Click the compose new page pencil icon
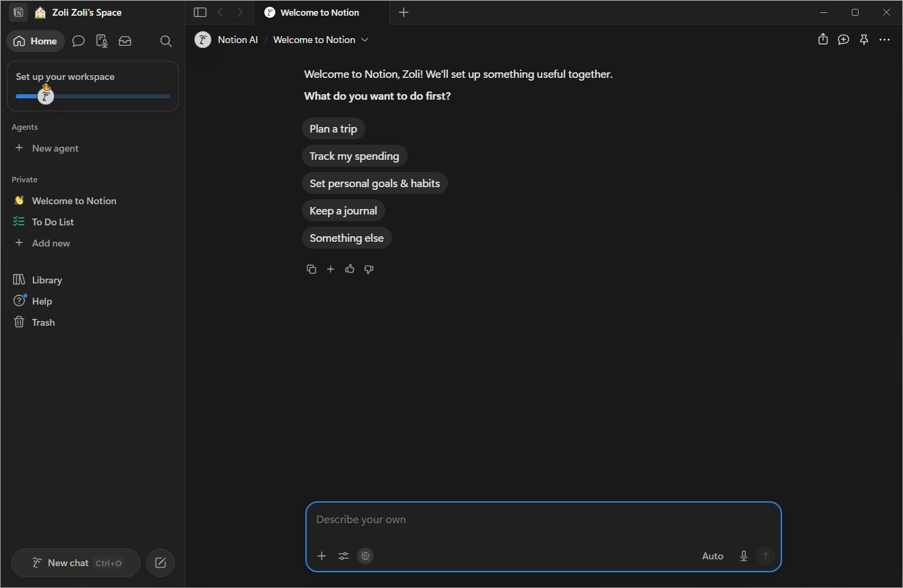Image resolution: width=903 pixels, height=588 pixels. click(x=161, y=563)
